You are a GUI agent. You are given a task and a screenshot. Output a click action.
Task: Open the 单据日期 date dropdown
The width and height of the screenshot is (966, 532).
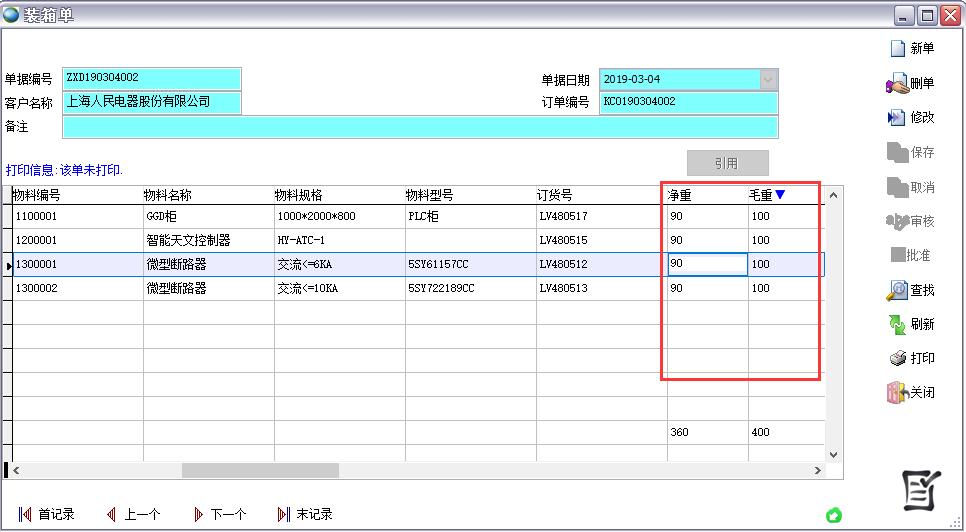pyautogui.click(x=768, y=79)
